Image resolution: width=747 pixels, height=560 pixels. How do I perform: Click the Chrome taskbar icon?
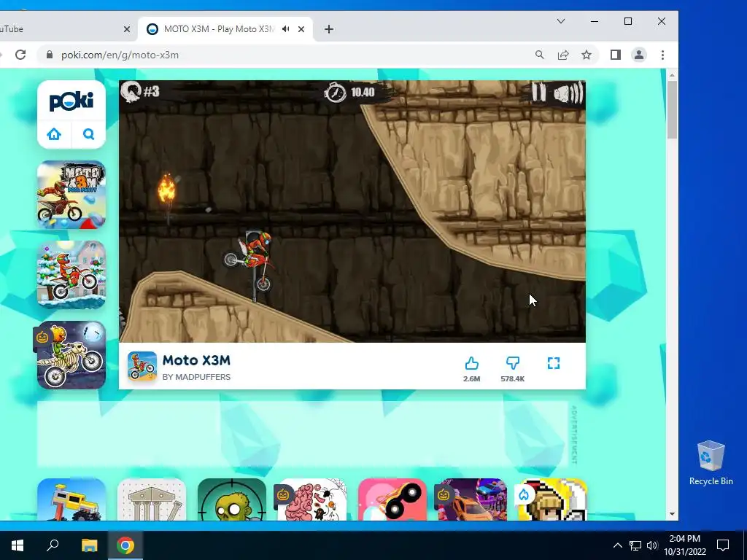coord(125,545)
